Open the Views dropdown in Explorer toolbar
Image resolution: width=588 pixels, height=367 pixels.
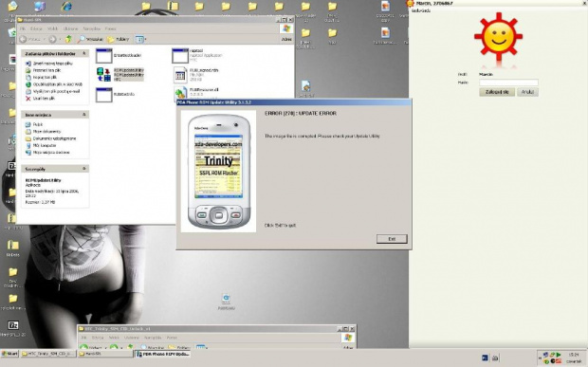(x=140, y=39)
